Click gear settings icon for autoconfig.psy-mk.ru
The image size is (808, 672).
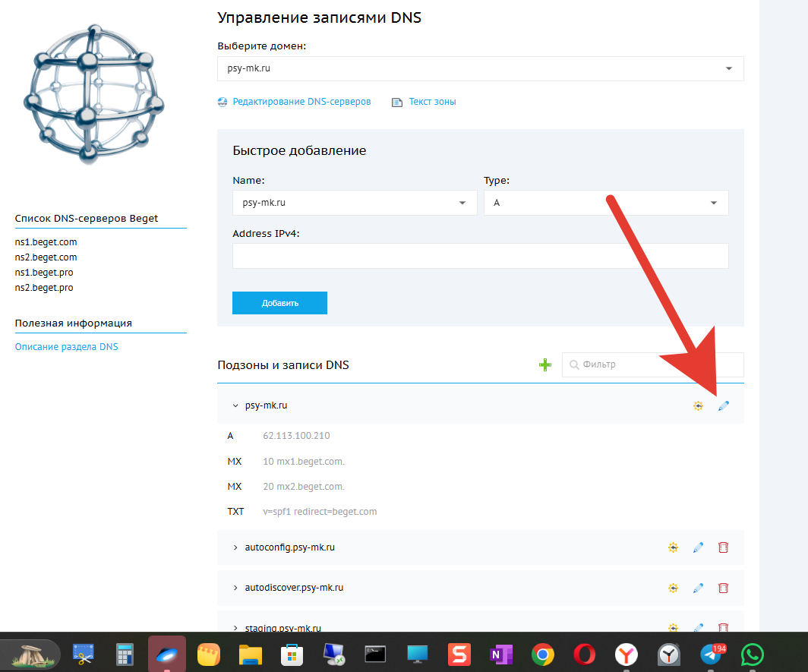(673, 547)
